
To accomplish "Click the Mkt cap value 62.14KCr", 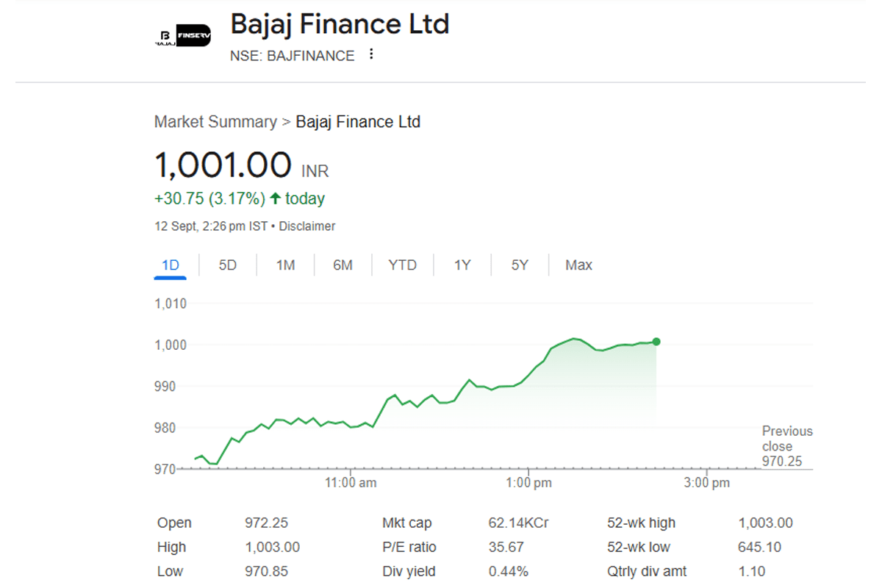I will [518, 523].
